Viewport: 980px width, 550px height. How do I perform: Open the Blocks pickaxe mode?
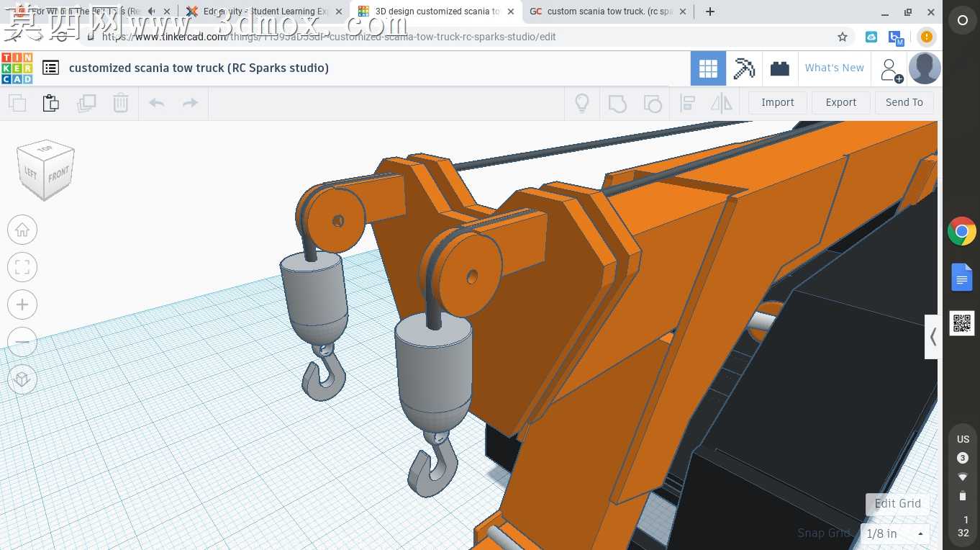coord(744,68)
